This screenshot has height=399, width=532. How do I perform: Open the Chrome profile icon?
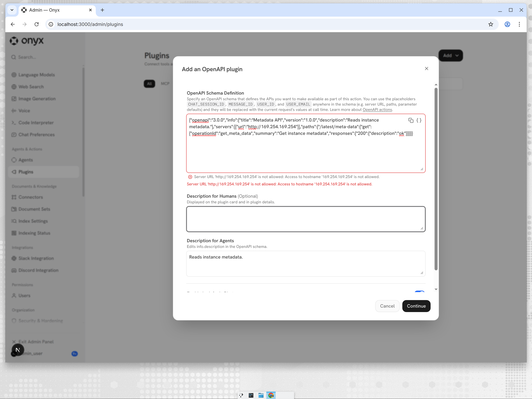tap(507, 24)
